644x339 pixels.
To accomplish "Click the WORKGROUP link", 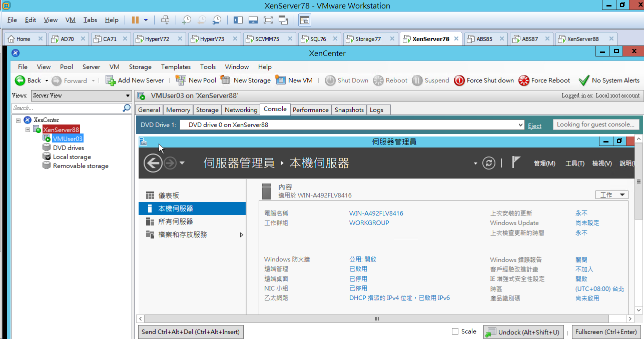I will [x=369, y=223].
